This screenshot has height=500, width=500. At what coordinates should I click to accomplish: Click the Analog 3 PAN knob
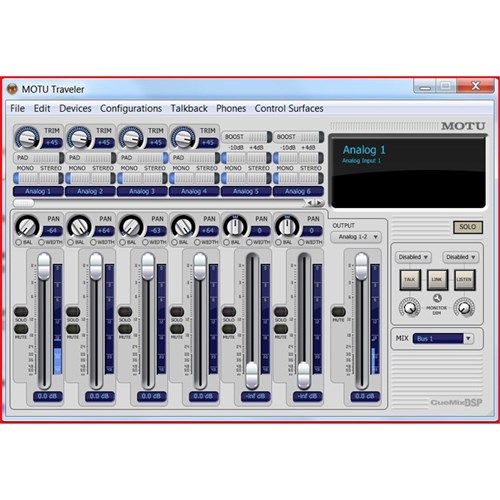[131, 226]
